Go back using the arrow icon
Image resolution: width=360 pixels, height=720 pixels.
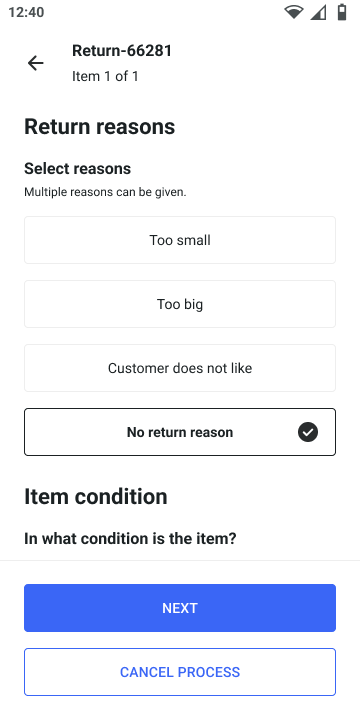pyautogui.click(x=35, y=63)
